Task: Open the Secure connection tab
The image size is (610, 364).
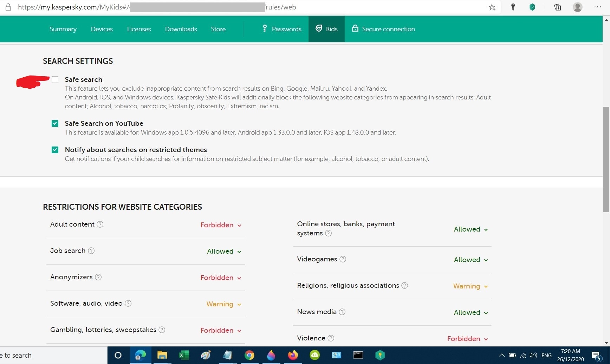Action: [x=383, y=29]
